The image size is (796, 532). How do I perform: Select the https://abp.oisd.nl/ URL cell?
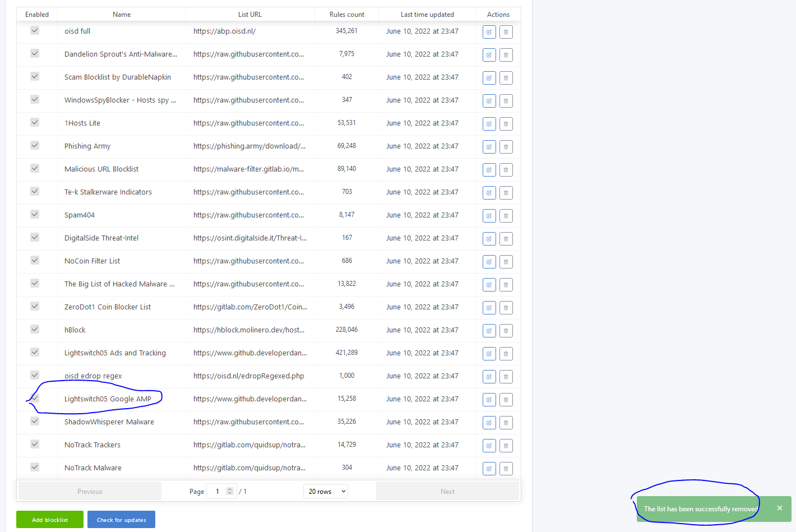pos(250,31)
